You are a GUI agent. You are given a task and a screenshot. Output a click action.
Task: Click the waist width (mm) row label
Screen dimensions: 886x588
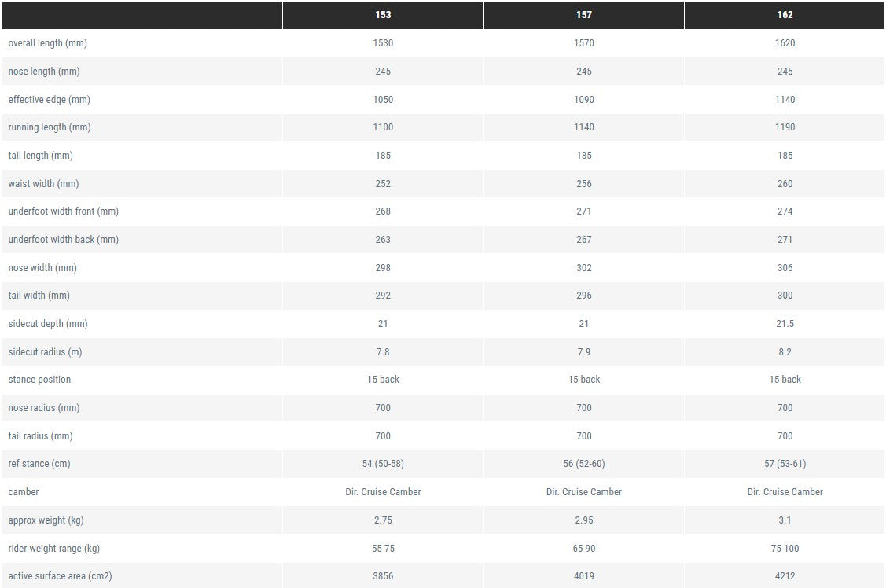click(43, 184)
